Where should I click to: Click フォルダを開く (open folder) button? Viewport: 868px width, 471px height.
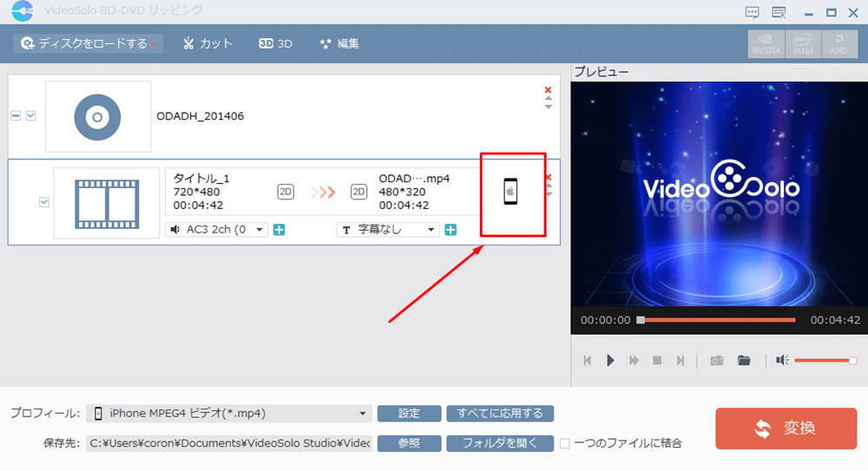(500, 443)
